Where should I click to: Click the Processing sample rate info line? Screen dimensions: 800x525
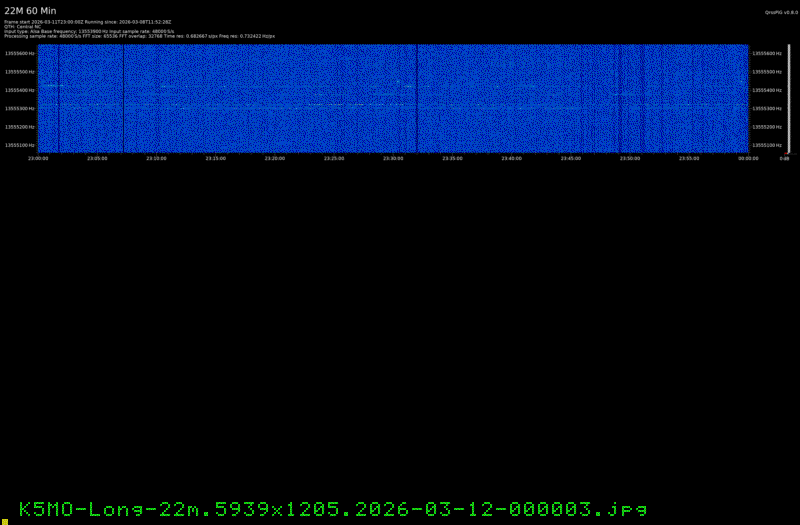click(140, 36)
